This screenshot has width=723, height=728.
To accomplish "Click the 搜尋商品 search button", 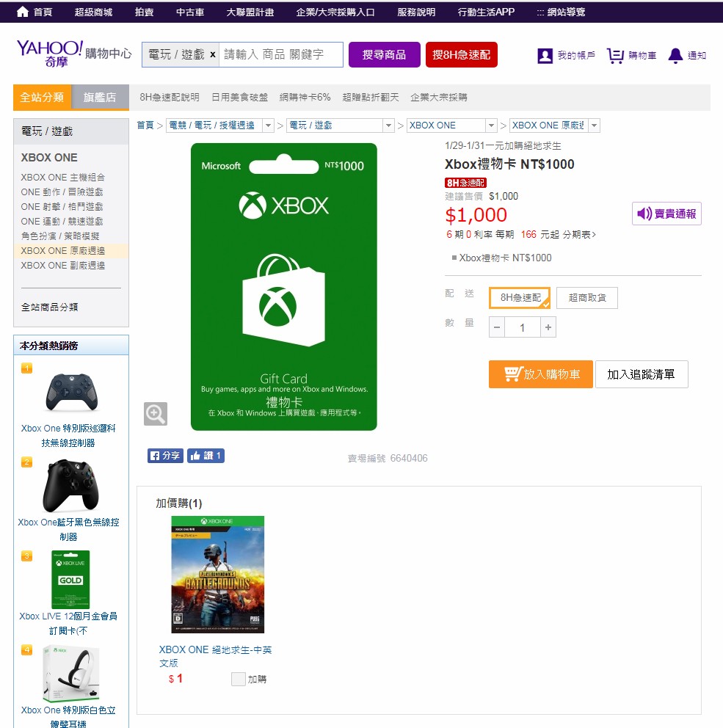I will click(384, 54).
